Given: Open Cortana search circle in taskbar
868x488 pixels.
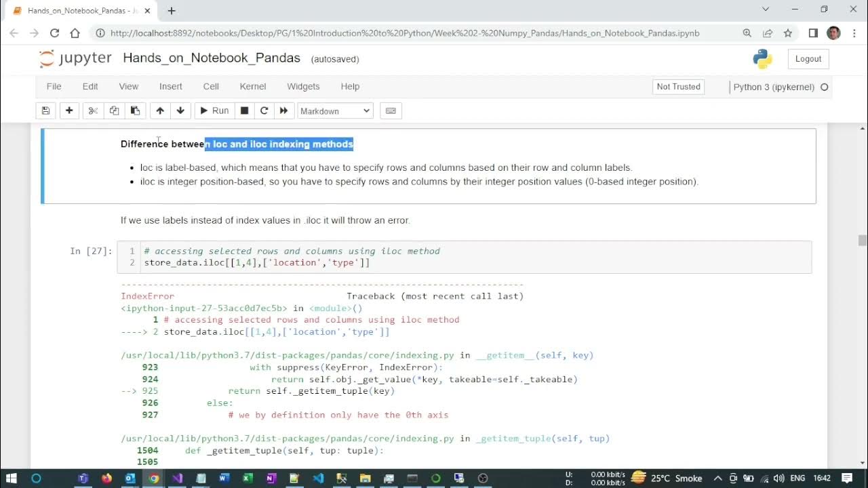Looking at the screenshot, I should [x=36, y=478].
